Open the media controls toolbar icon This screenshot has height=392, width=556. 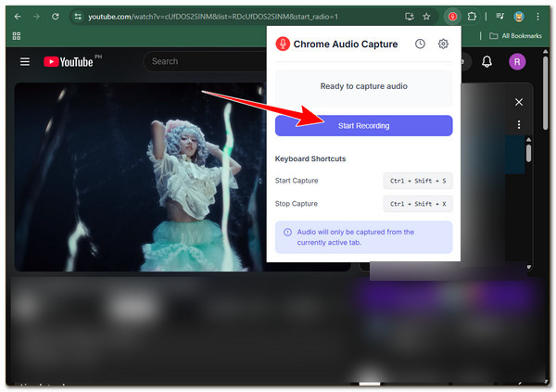coord(500,17)
